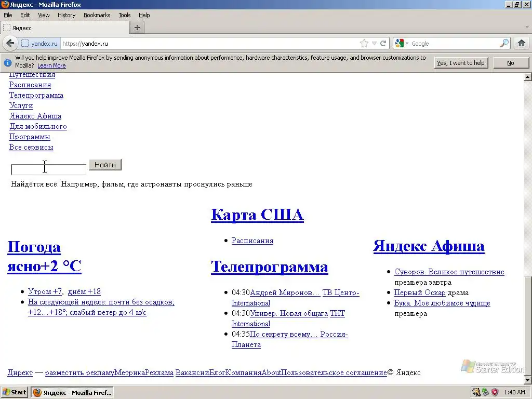Open the Андрей Миронов… programme link
The height and width of the screenshot is (399, 532).
(x=285, y=292)
